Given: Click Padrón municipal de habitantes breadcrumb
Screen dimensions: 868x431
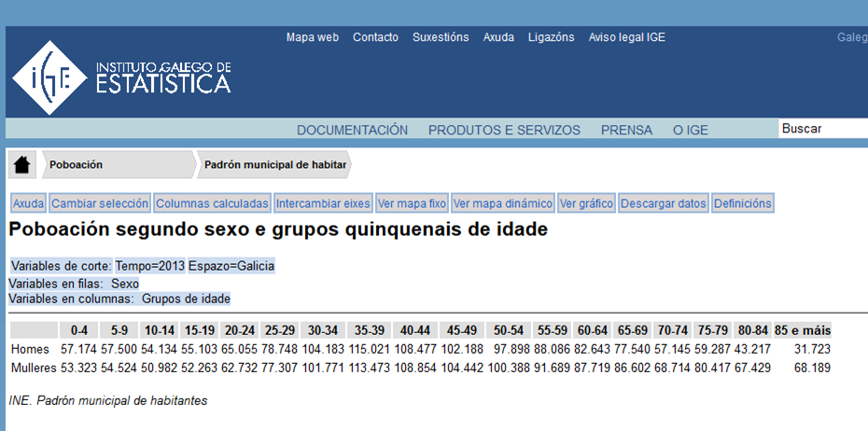Looking at the screenshot, I should (274, 165).
